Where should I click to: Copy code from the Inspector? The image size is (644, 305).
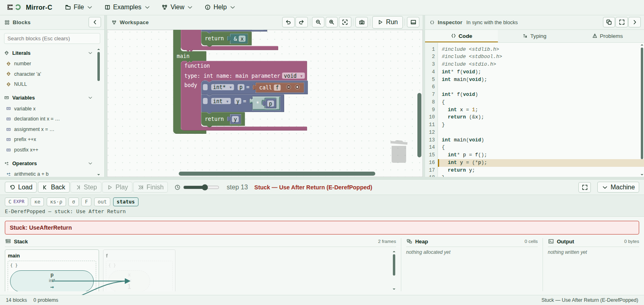(609, 22)
